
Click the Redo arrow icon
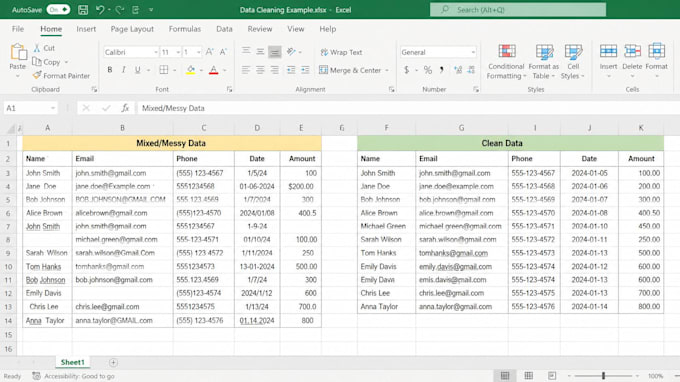[120, 10]
